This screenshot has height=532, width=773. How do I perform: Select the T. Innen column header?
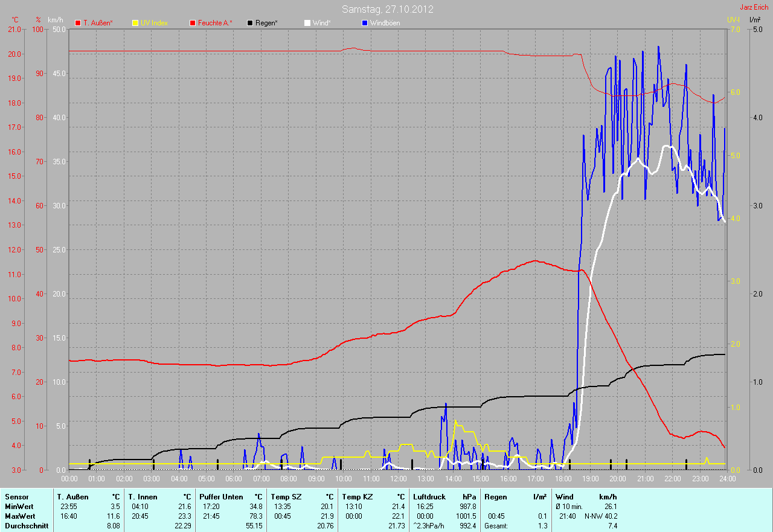[x=143, y=496]
